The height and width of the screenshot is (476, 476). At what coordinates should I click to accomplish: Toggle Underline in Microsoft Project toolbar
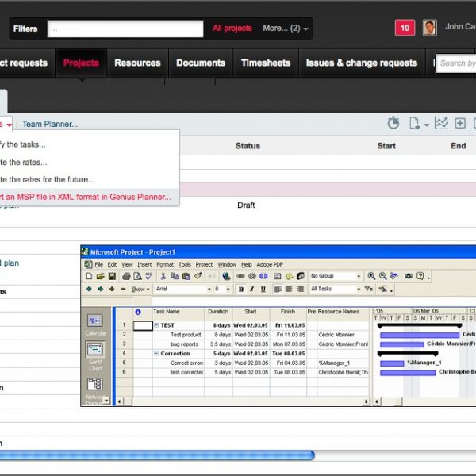point(263,289)
